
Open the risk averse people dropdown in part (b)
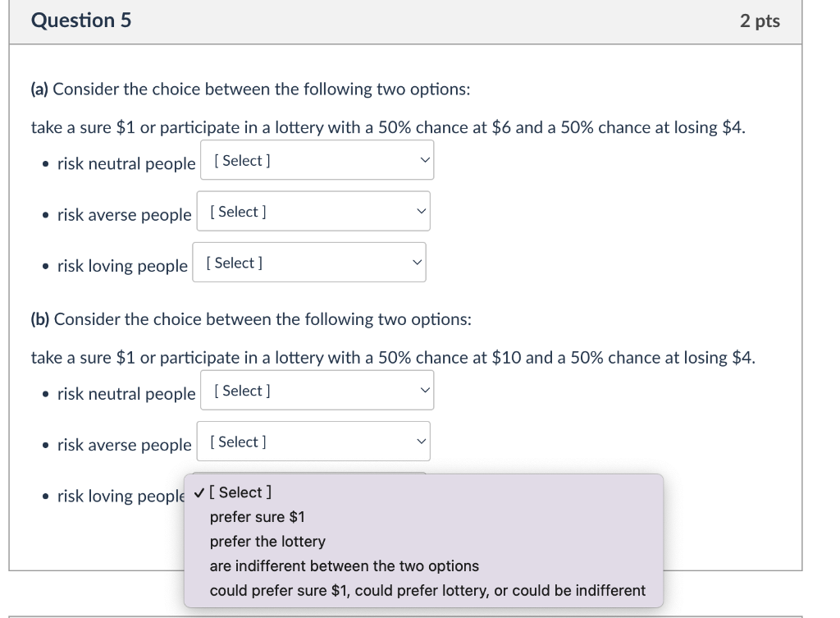[x=313, y=441]
